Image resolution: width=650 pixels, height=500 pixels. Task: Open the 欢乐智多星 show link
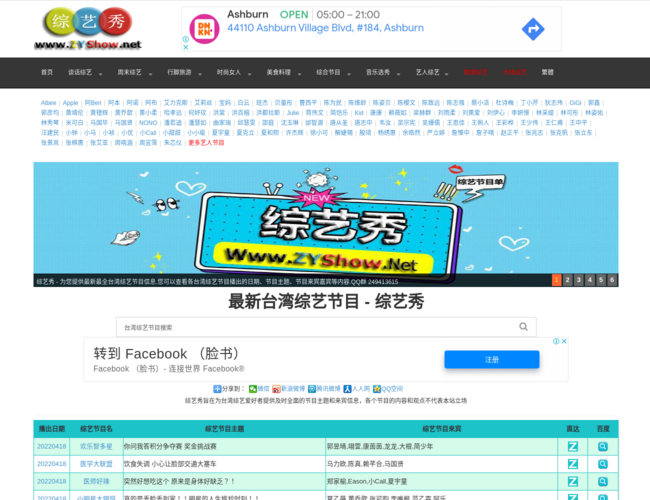tap(96, 447)
